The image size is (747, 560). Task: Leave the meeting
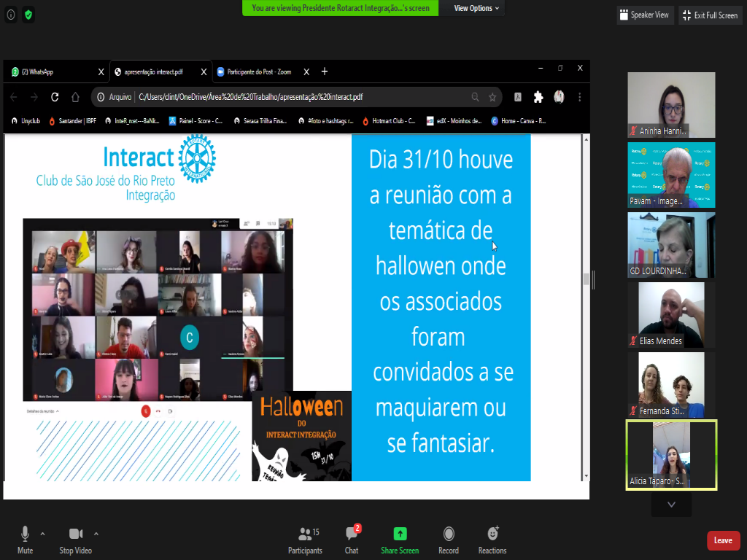click(723, 540)
